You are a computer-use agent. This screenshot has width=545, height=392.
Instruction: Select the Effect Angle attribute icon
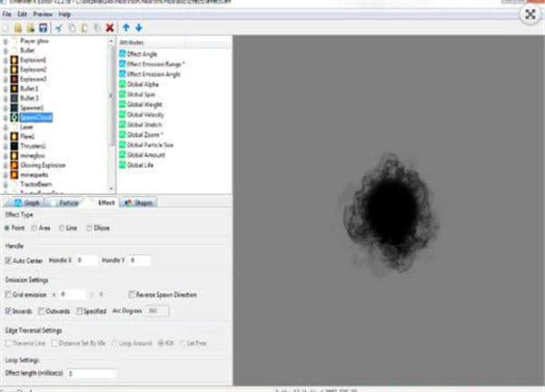click(x=123, y=52)
